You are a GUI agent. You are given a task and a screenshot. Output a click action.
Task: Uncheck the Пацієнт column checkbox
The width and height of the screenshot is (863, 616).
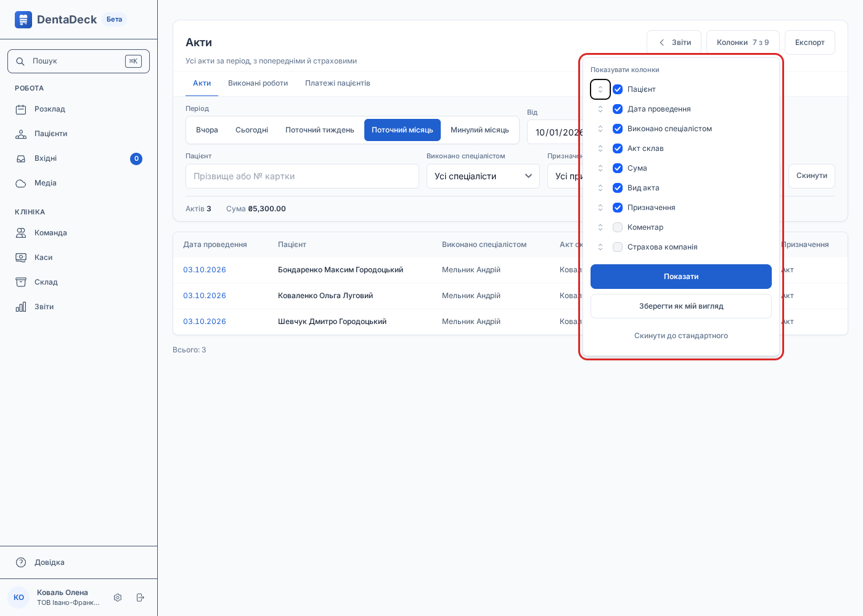[618, 89]
